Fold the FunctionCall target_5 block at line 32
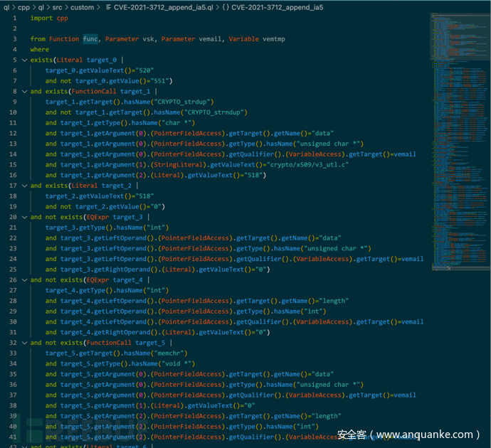The height and width of the screenshot is (448, 491). click(x=24, y=343)
